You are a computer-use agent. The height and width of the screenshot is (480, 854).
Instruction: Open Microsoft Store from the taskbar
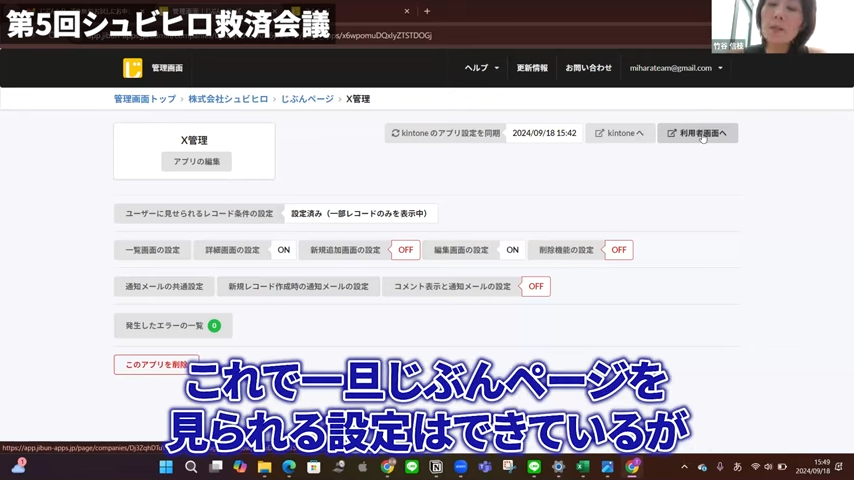(x=313, y=467)
